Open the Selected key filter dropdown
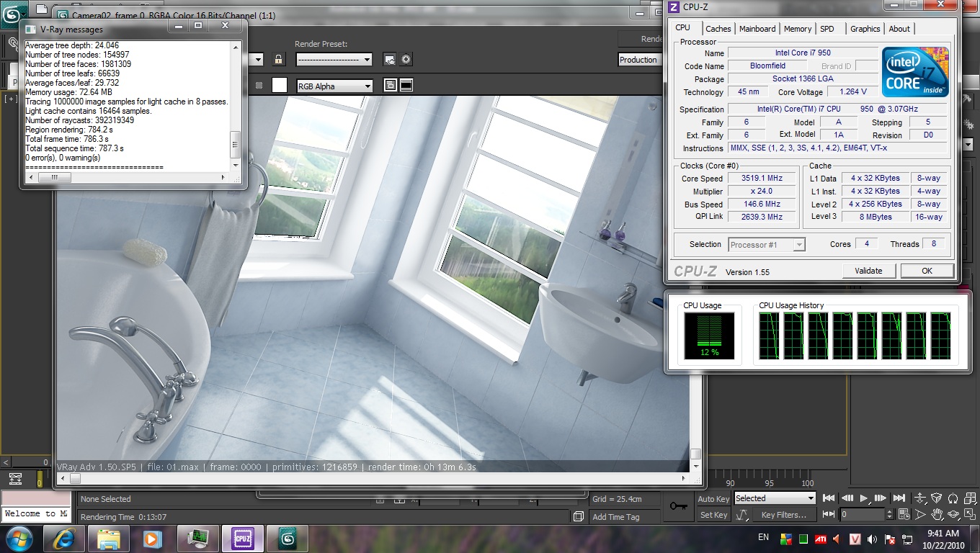Image resolution: width=980 pixels, height=553 pixels. (x=775, y=498)
